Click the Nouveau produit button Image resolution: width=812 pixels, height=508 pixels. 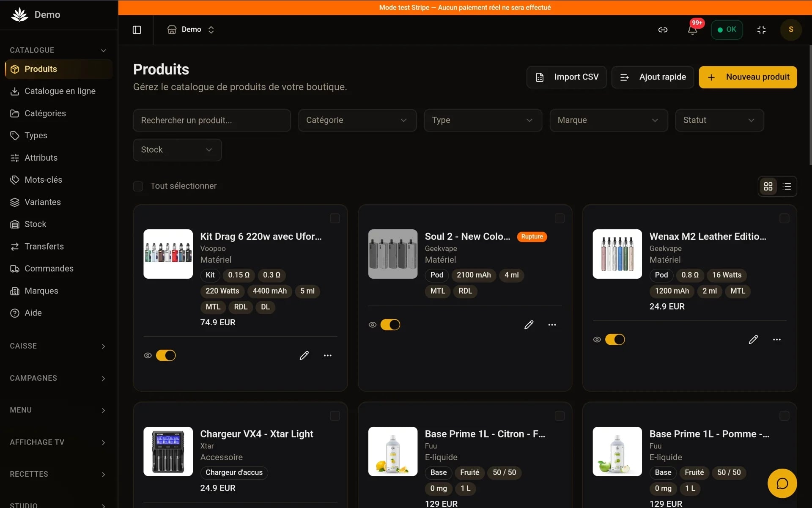click(x=748, y=77)
